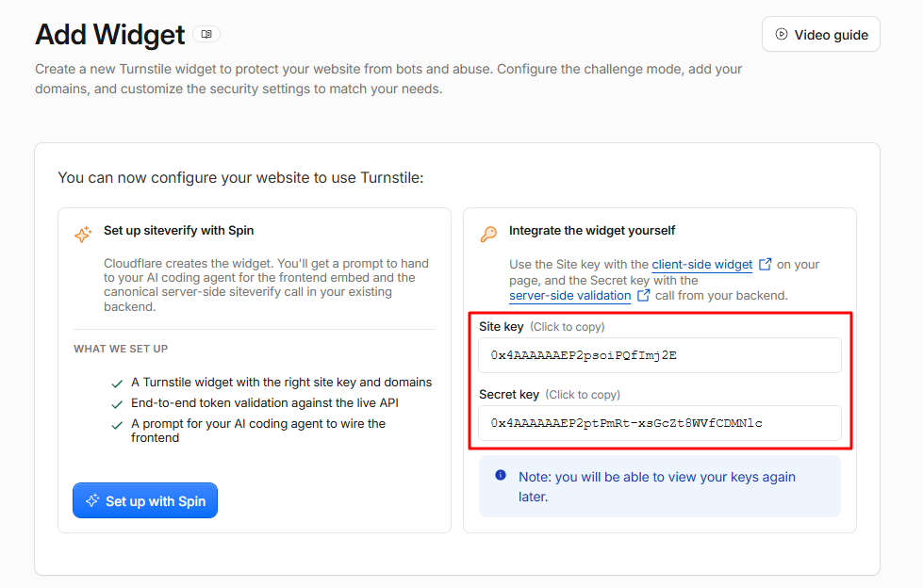
Task: Open the client-side widget link
Action: tap(701, 264)
